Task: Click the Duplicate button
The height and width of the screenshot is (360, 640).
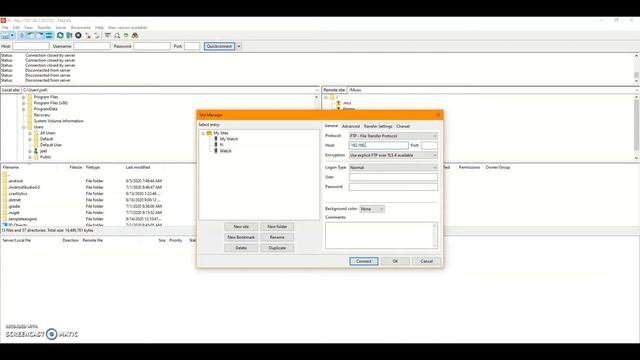Action: (x=277, y=248)
